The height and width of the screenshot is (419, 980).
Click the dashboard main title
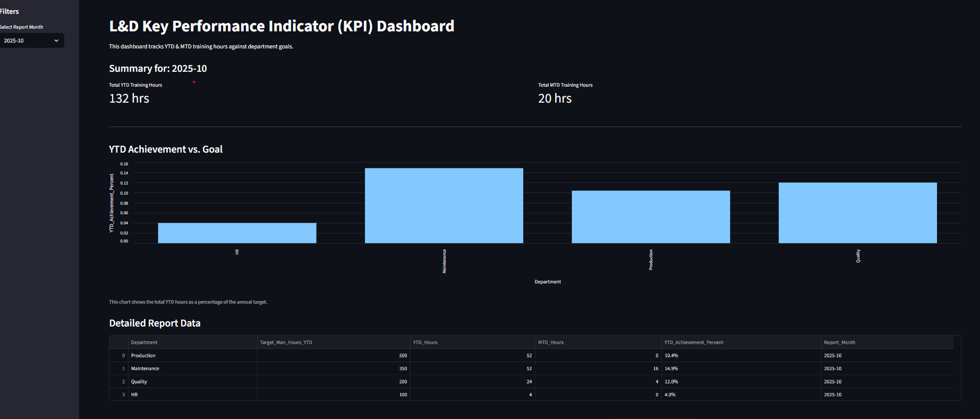click(282, 26)
